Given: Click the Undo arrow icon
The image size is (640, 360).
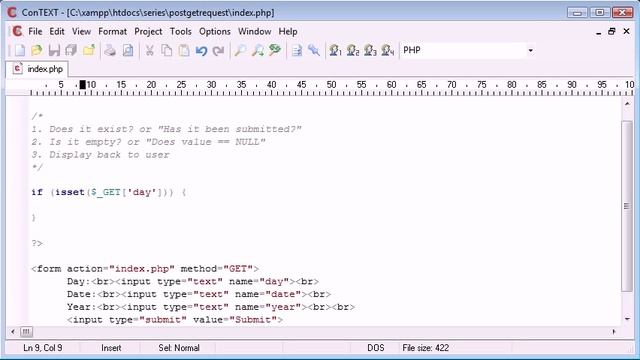Looking at the screenshot, I should [x=201, y=51].
